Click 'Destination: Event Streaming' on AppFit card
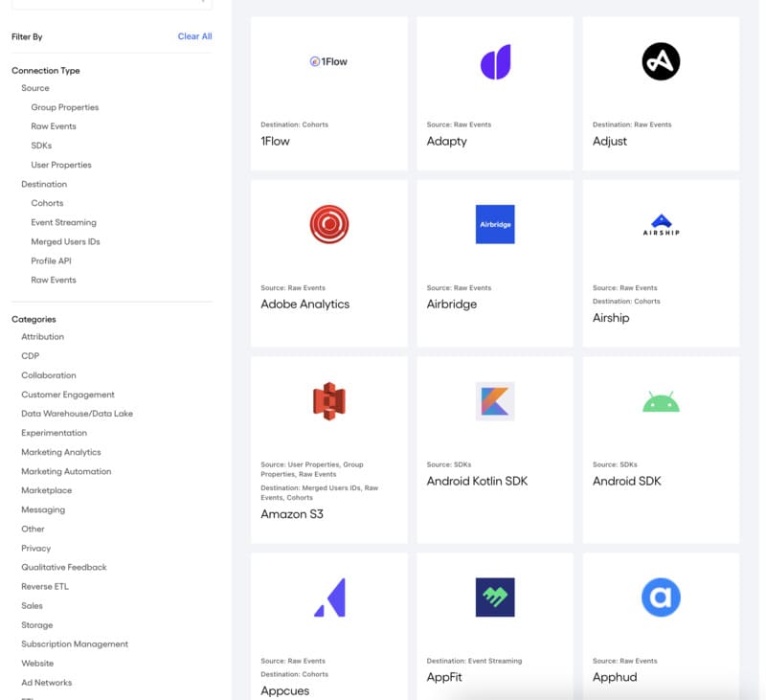The height and width of the screenshot is (700, 766). point(474,661)
